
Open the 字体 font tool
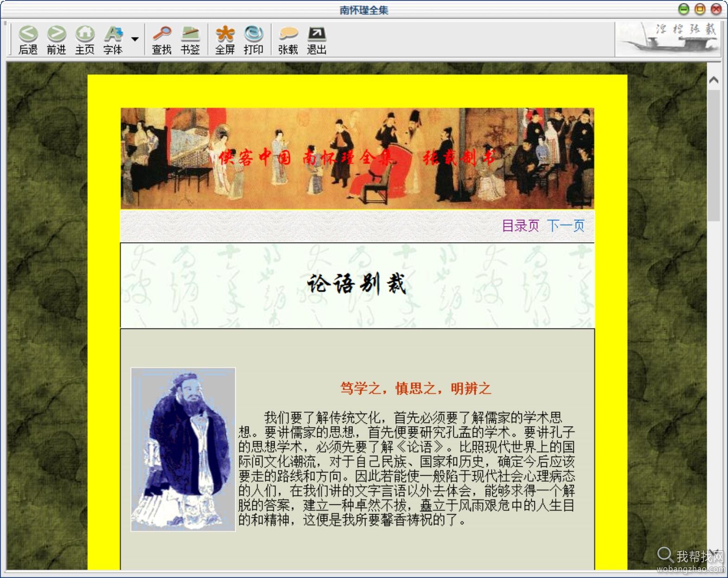[x=113, y=40]
